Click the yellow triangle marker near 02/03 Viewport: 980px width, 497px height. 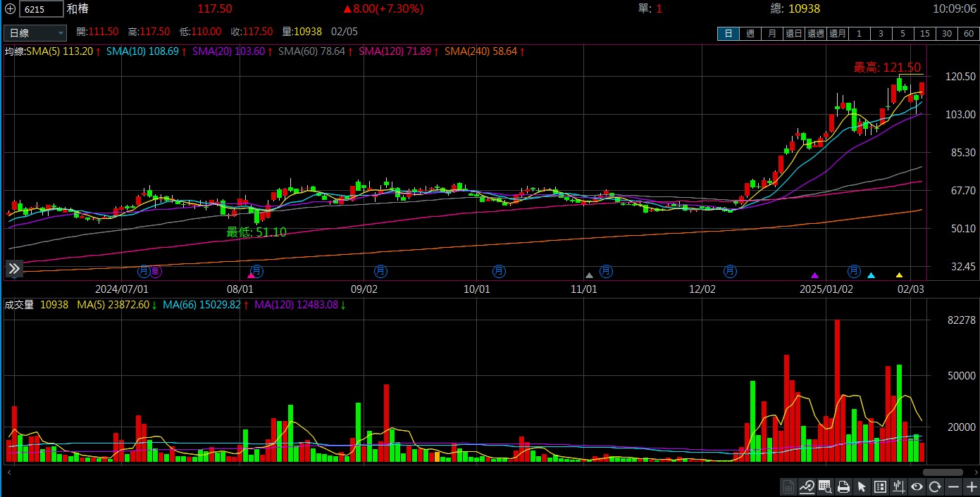(899, 275)
